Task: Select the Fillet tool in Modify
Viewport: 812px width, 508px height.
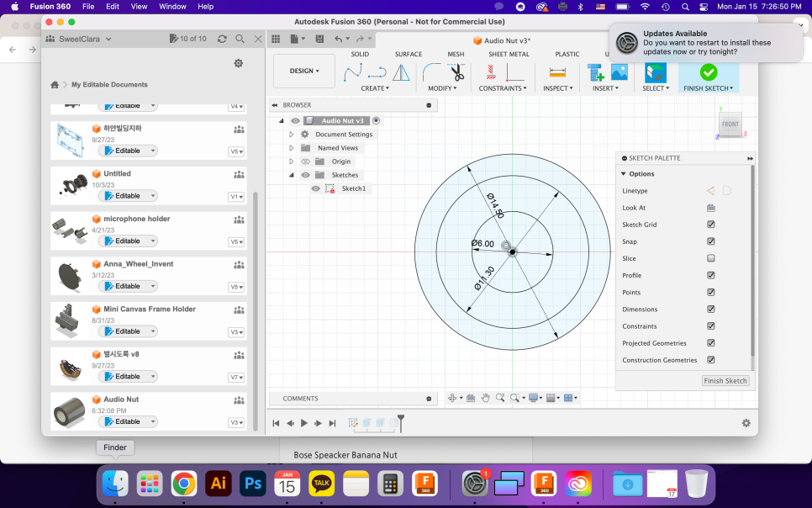Action: (431, 72)
